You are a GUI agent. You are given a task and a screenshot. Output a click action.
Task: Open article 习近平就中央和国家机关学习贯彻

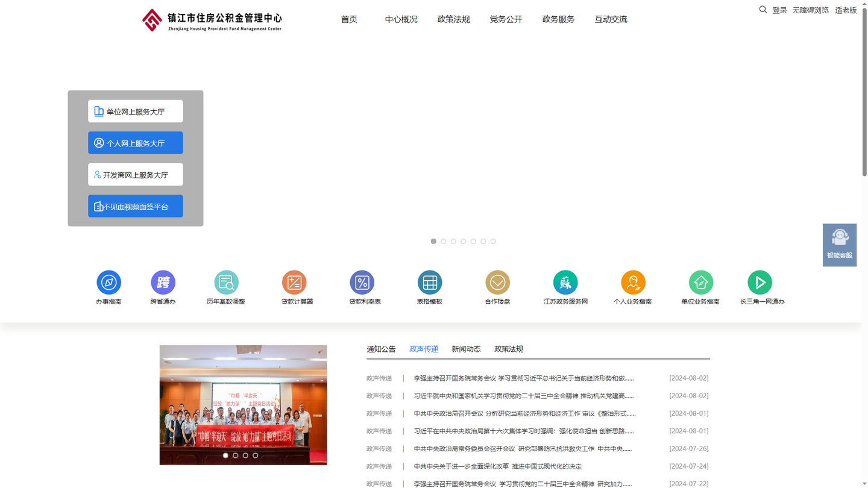(523, 396)
